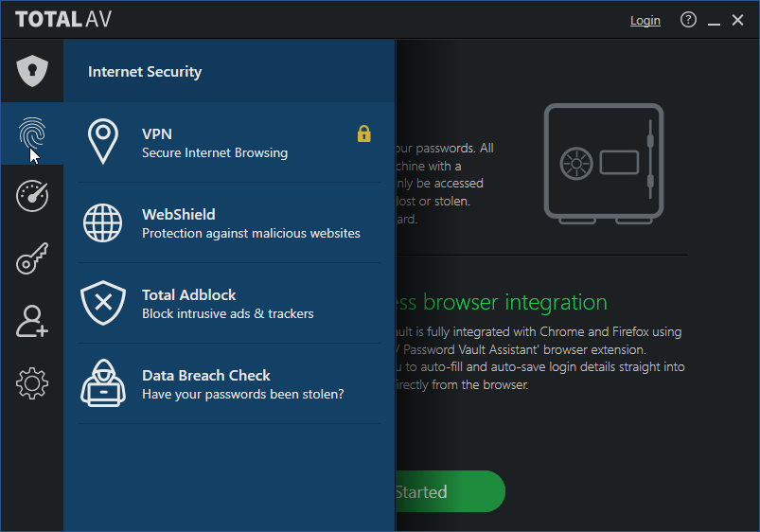Close the TotalAV window
760x532 pixels.
click(737, 20)
